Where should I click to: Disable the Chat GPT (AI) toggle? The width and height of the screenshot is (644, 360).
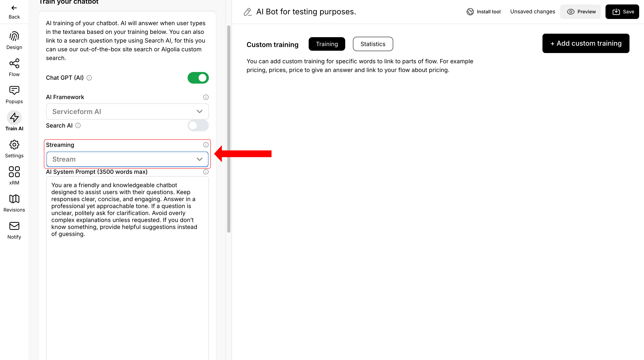tap(198, 78)
